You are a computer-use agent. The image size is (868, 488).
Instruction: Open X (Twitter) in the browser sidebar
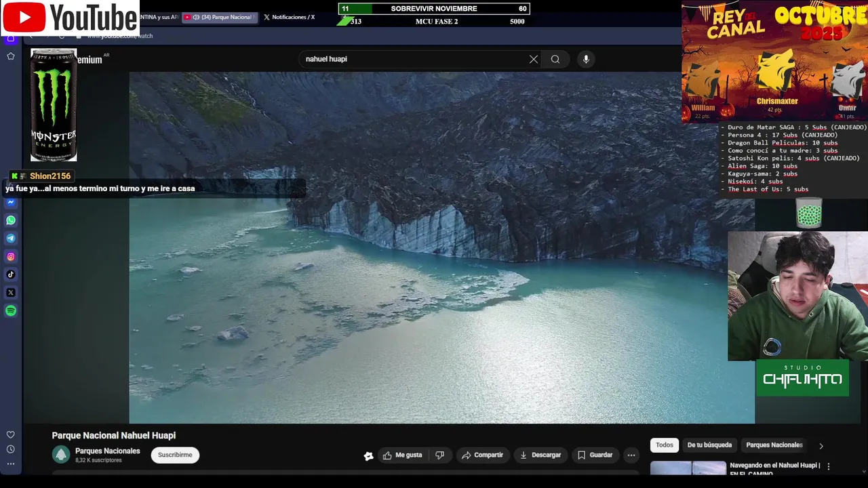click(11, 293)
